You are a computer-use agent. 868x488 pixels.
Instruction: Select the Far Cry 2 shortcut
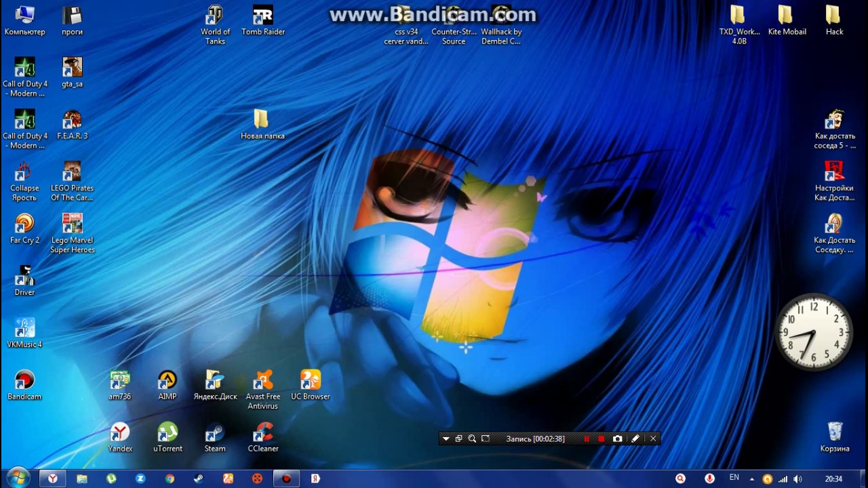[x=24, y=229]
